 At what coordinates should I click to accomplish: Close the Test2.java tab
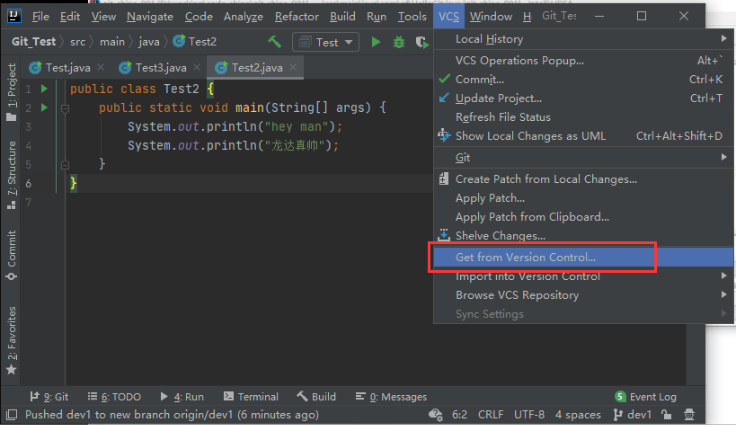(293, 68)
